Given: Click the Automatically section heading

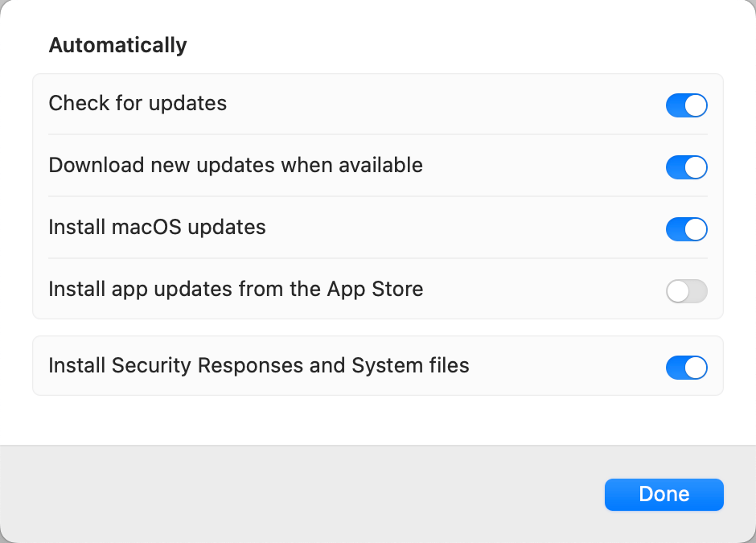Looking at the screenshot, I should pyautogui.click(x=117, y=45).
